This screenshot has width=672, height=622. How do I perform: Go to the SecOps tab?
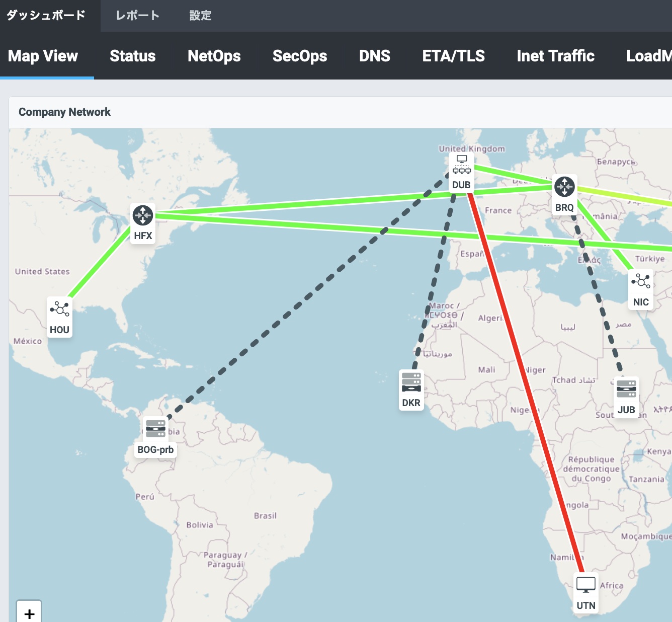point(300,56)
